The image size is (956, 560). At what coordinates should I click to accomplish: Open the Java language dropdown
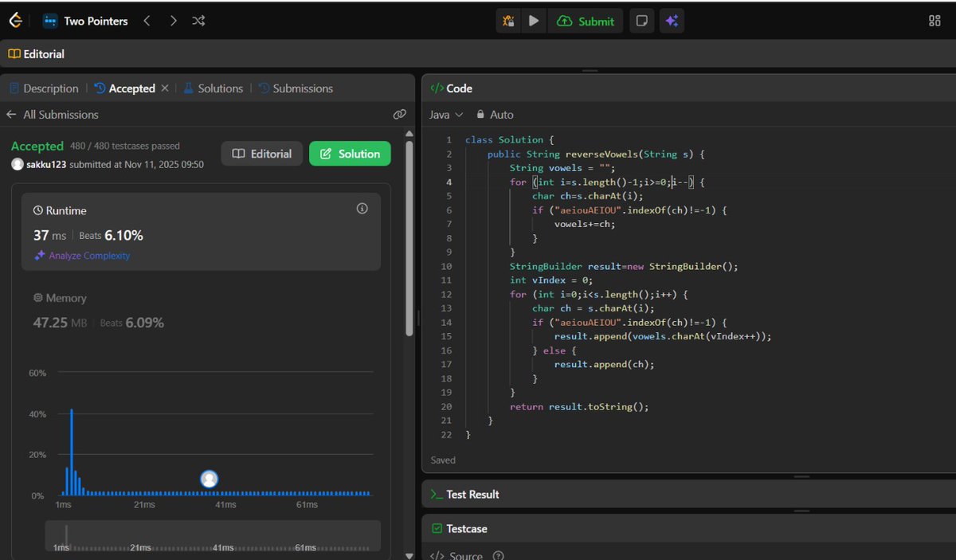coord(446,114)
